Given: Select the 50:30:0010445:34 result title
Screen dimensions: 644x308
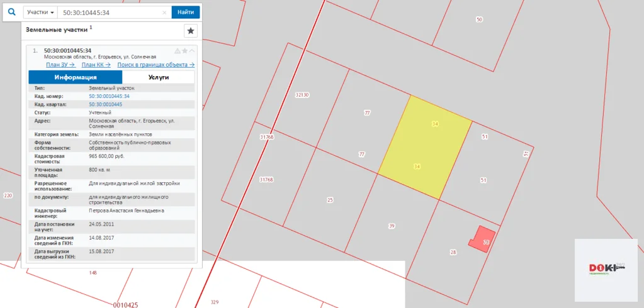Looking at the screenshot, I should (67, 50).
